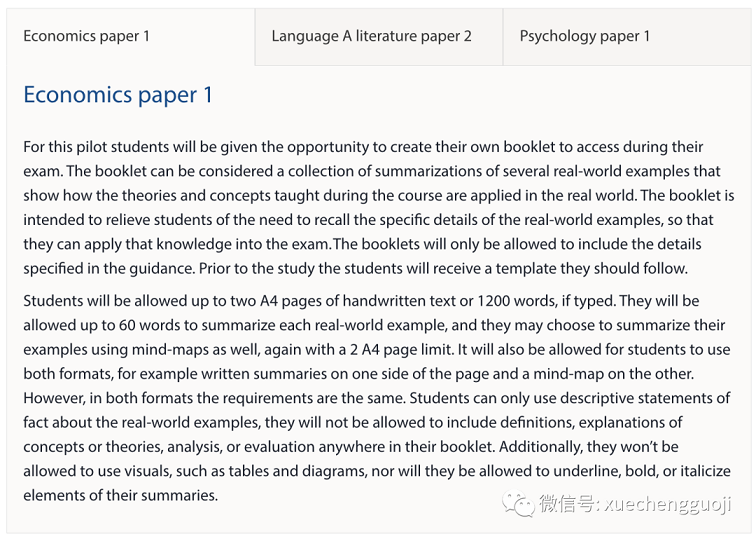Click the phrase "60 words to summarize"
Image resolution: width=756 pixels, height=539 pixels.
coord(199,325)
